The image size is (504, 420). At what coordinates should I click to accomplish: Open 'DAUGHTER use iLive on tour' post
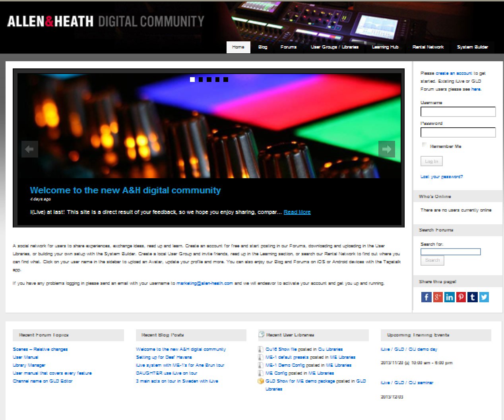(167, 373)
